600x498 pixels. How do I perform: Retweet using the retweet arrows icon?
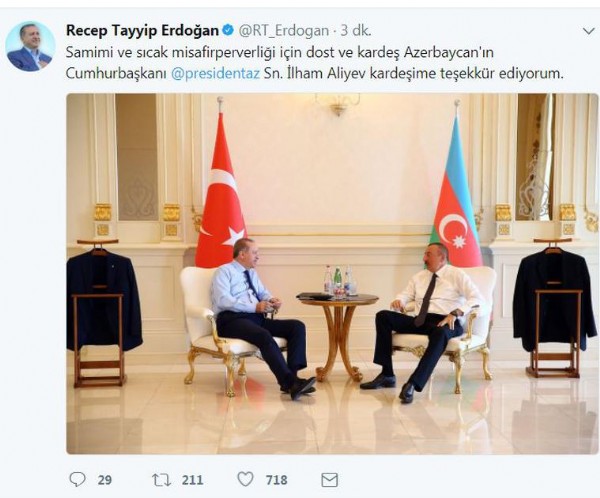pos(161,480)
